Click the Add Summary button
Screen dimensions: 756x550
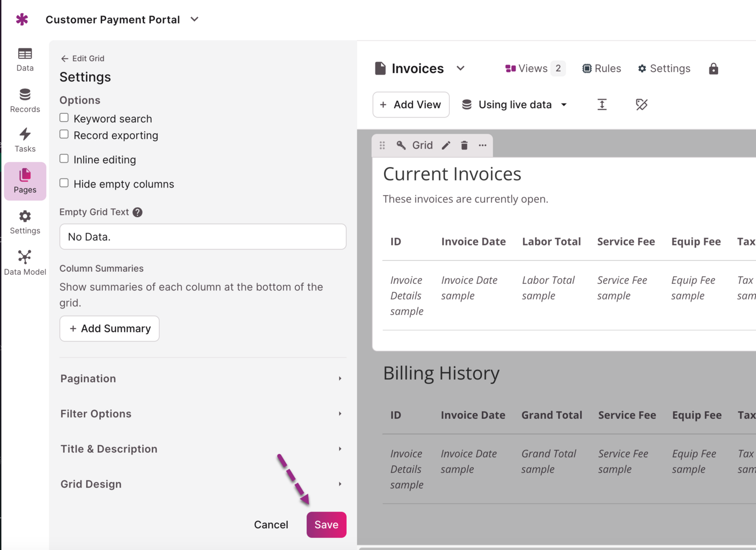click(x=109, y=329)
